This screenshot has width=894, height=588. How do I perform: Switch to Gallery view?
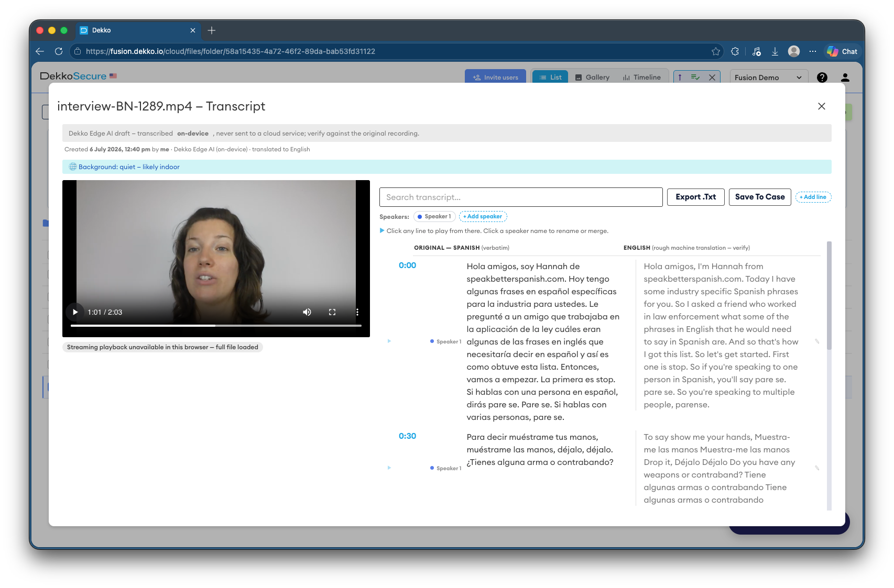click(592, 77)
